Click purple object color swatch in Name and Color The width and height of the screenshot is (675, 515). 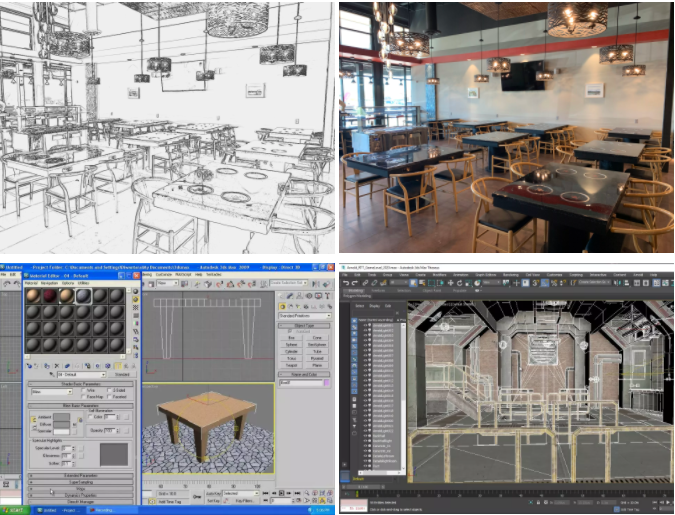coord(327,382)
